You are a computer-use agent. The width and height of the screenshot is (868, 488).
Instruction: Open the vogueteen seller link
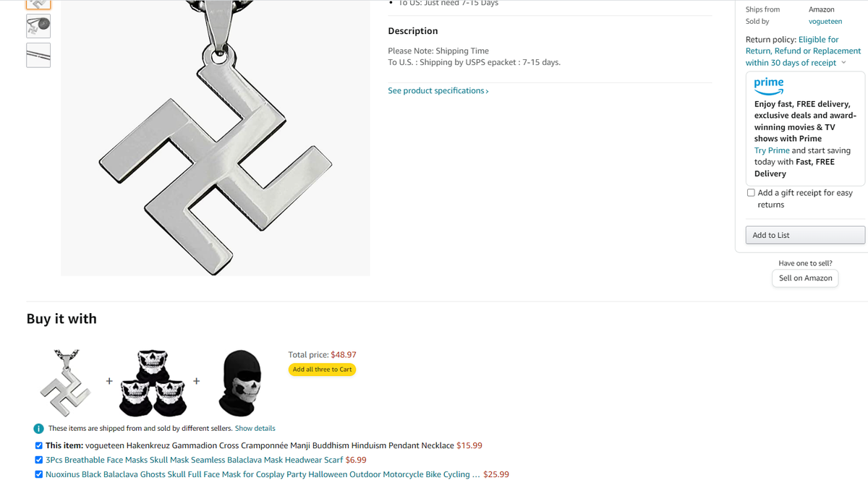825,22
